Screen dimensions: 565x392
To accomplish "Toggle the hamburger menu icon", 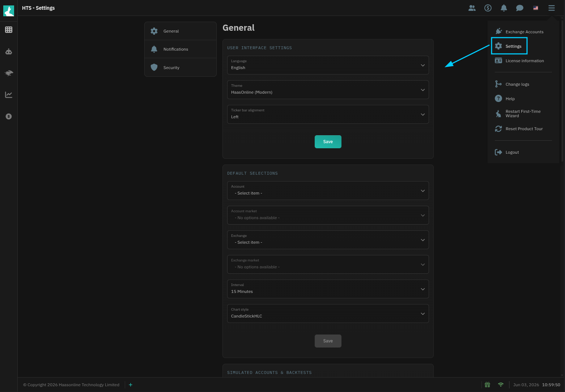I will 552,8.
